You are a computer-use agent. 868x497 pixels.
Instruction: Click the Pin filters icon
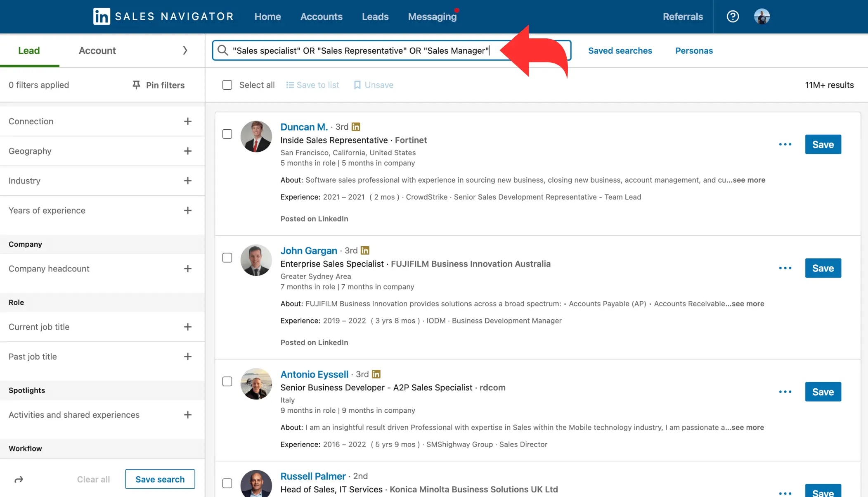(136, 85)
